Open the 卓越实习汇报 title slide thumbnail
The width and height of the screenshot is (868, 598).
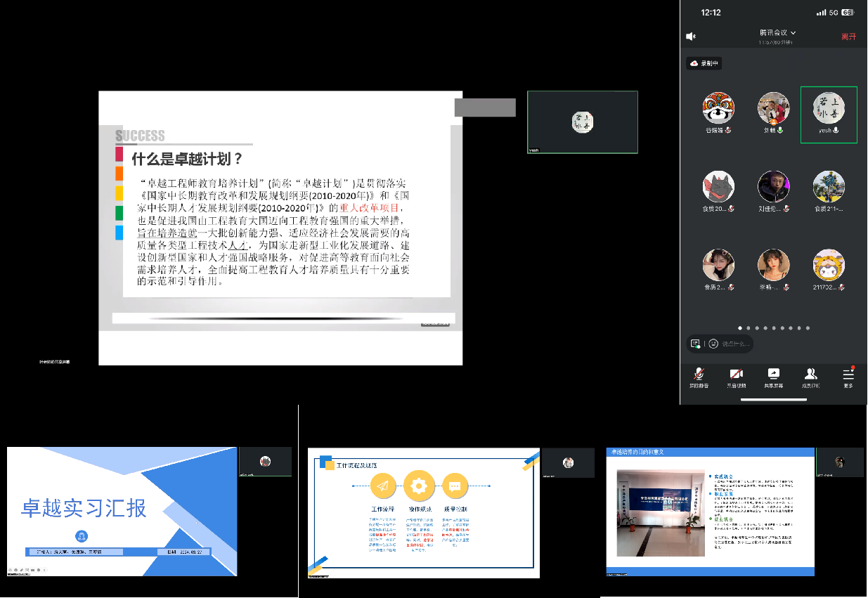click(x=122, y=511)
